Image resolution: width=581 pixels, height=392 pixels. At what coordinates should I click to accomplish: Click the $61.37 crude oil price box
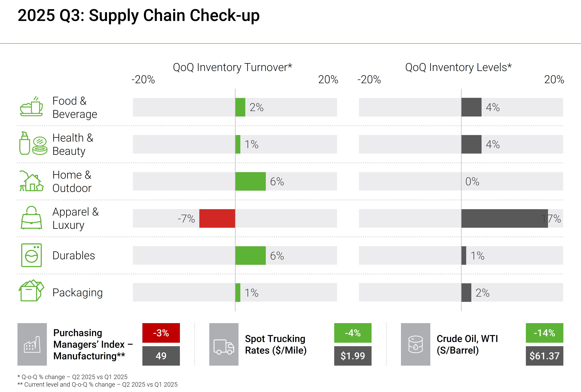544,356
